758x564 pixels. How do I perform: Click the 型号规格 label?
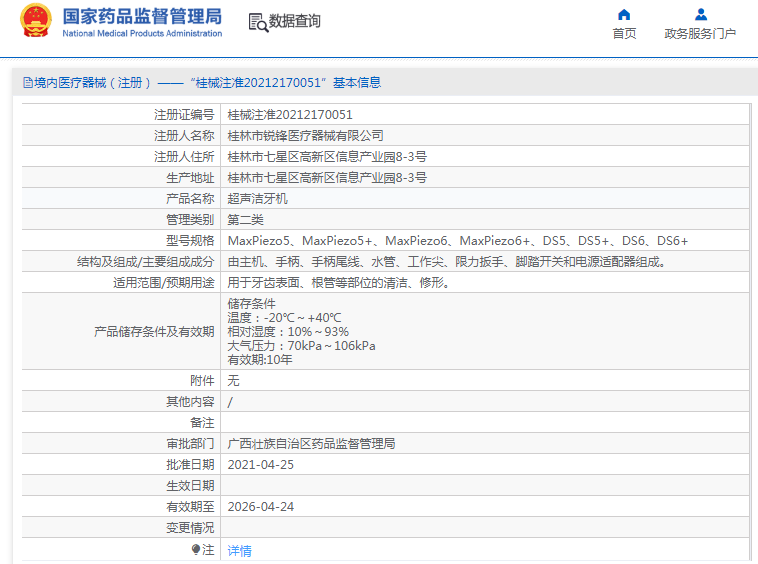(190, 241)
